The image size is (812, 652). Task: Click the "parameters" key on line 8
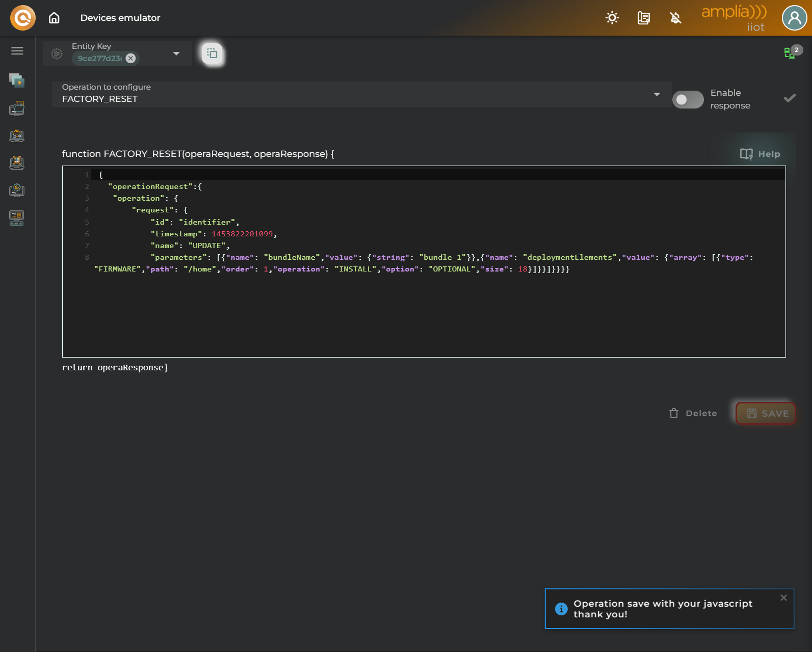(x=178, y=257)
